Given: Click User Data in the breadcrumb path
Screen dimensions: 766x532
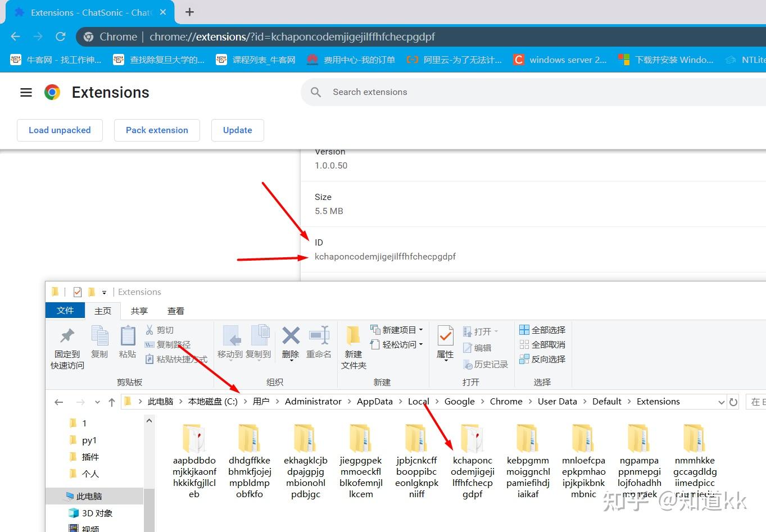Looking at the screenshot, I should tap(557, 402).
